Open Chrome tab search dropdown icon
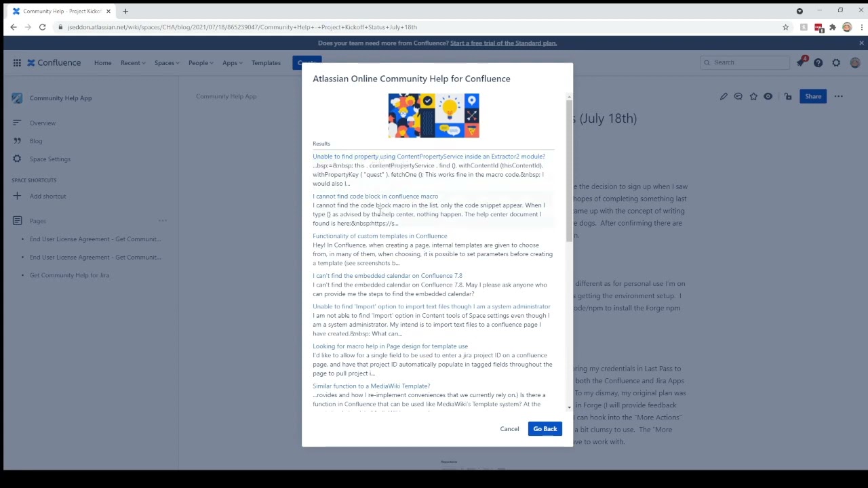This screenshot has width=868, height=488. click(x=800, y=11)
